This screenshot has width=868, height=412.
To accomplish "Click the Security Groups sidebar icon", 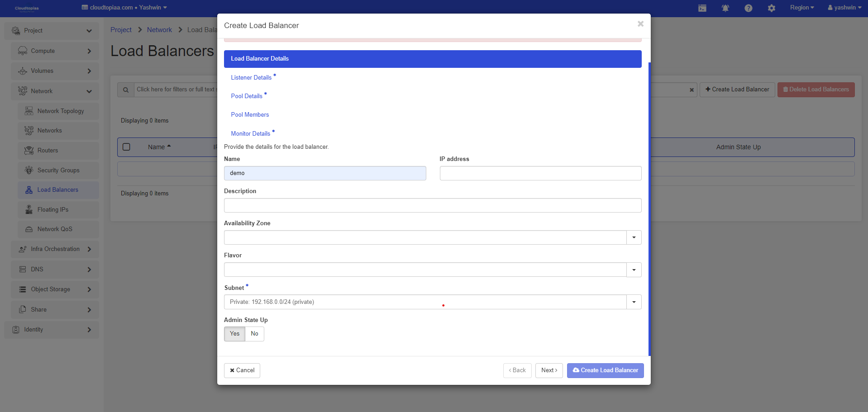I will 29,170.
